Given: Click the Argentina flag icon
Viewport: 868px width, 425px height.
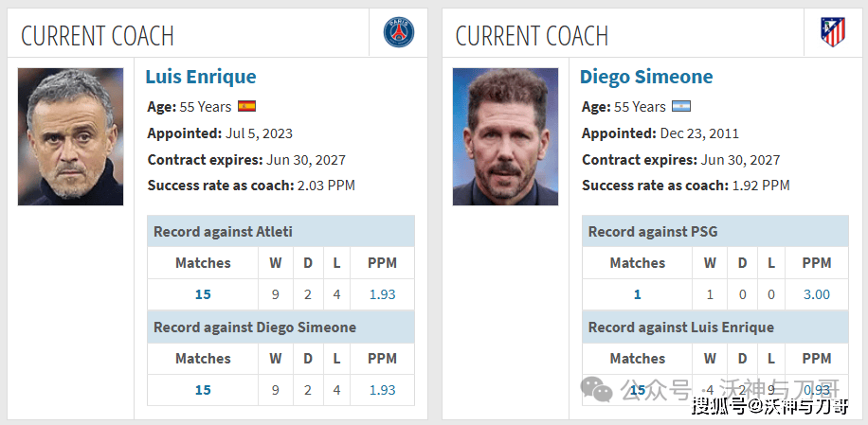Looking at the screenshot, I should (x=681, y=107).
